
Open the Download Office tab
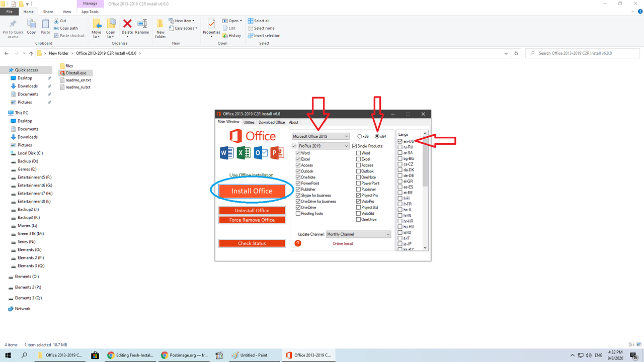pyautogui.click(x=272, y=122)
